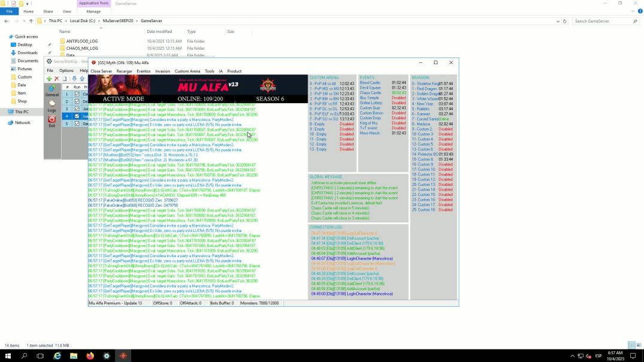
Task: Open Firefox from the taskbar
Action: [90, 355]
